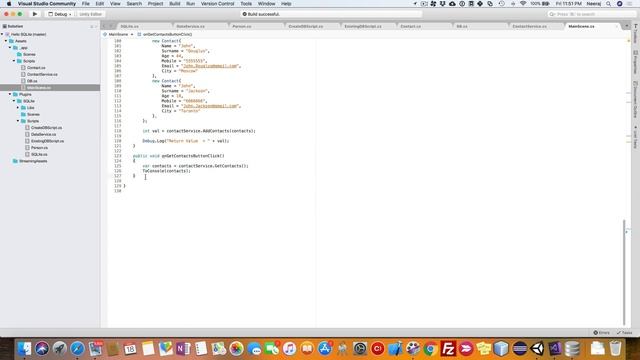Click the editor vertical scrollbar thumb
This screenshot has width=640, height=360.
624,272
